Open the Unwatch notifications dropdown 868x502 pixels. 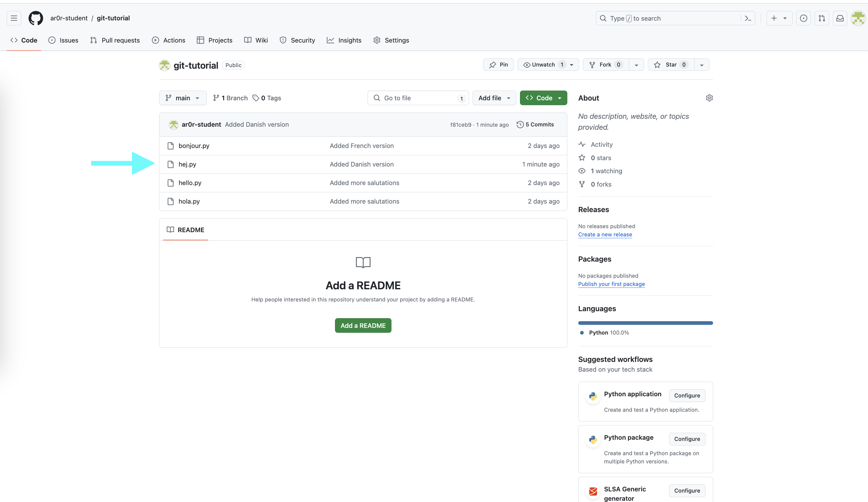[x=548, y=65]
